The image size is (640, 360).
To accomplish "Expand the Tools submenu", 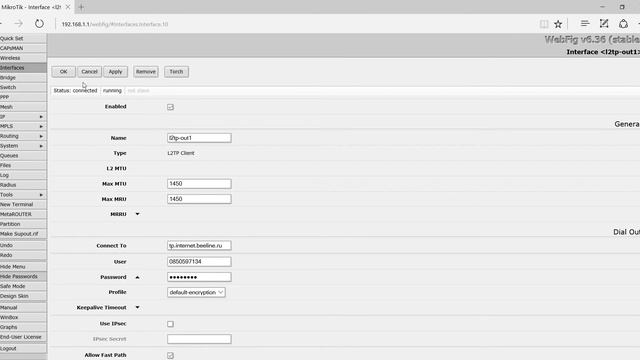I will (23, 195).
